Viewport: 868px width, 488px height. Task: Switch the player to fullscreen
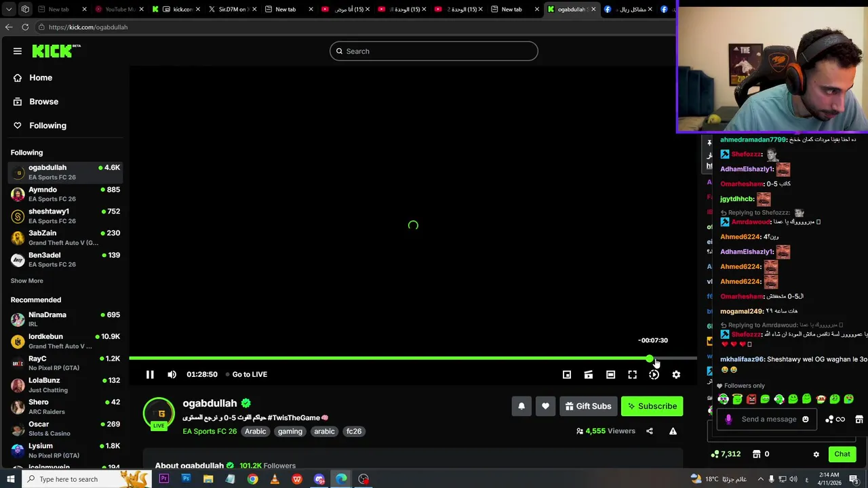tap(632, 374)
